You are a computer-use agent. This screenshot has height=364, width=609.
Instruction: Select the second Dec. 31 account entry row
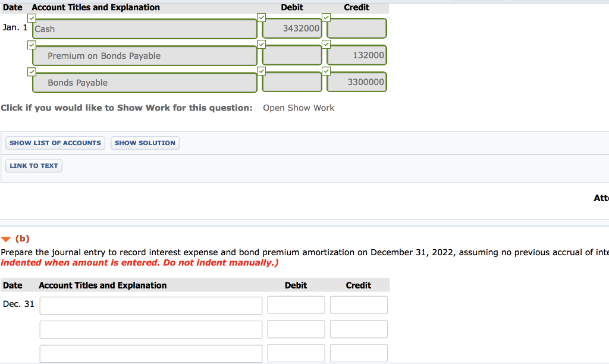click(150, 329)
